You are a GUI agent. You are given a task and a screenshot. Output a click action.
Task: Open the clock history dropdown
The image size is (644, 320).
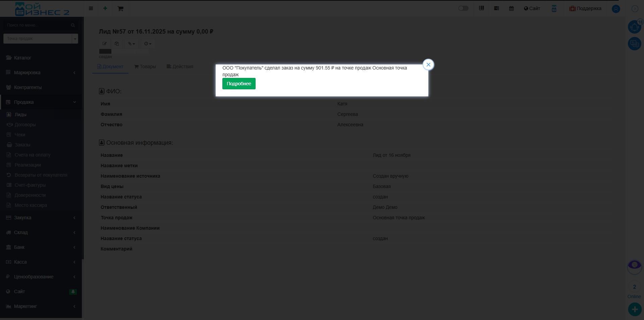click(x=148, y=44)
